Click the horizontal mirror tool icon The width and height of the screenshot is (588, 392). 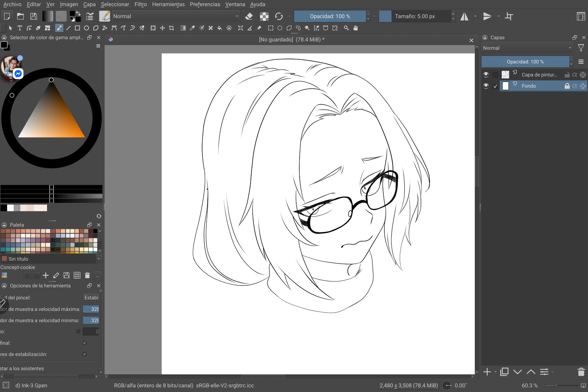465,16
